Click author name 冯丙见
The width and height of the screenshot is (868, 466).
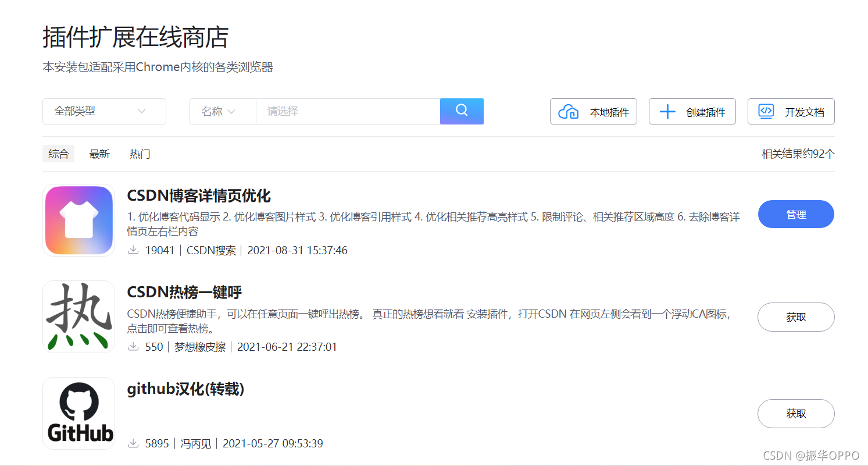[x=195, y=443]
